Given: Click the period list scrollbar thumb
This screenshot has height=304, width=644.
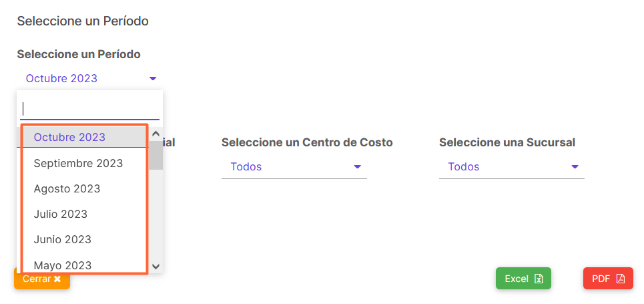Looking at the screenshot, I should coord(155,156).
